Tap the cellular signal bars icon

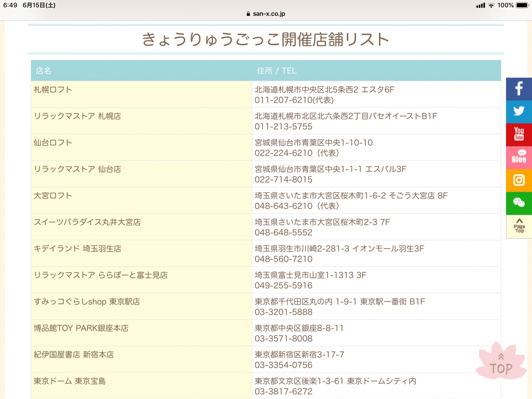[x=480, y=5]
